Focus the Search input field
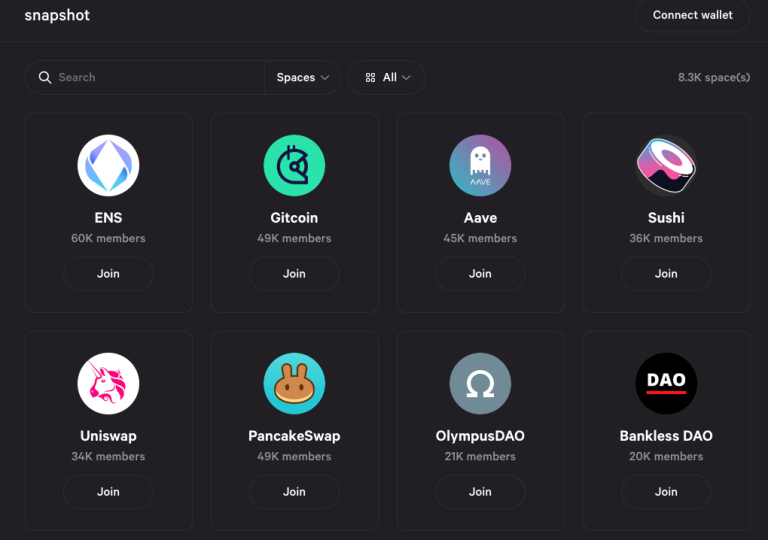 (x=155, y=78)
